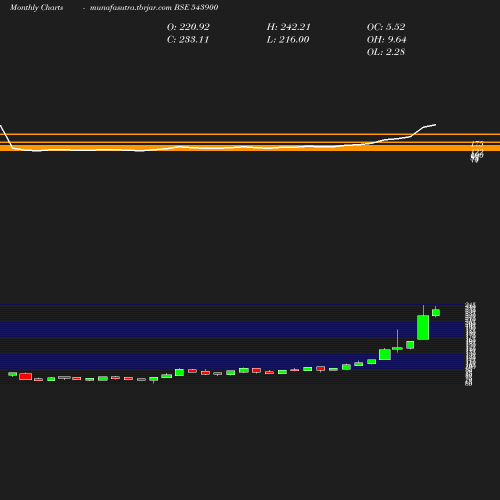Click the wide red candle near the left edge
Screen dimensions: 500x500
(x=26, y=376)
